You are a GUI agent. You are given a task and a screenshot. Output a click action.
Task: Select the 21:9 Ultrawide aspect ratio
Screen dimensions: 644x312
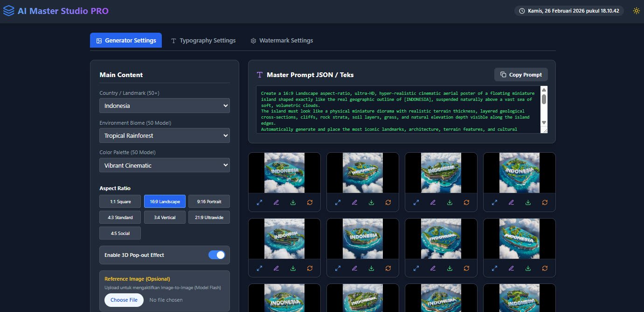(x=209, y=218)
